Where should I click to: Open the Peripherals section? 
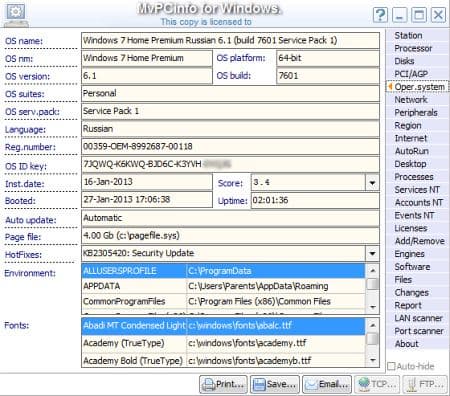(416, 113)
